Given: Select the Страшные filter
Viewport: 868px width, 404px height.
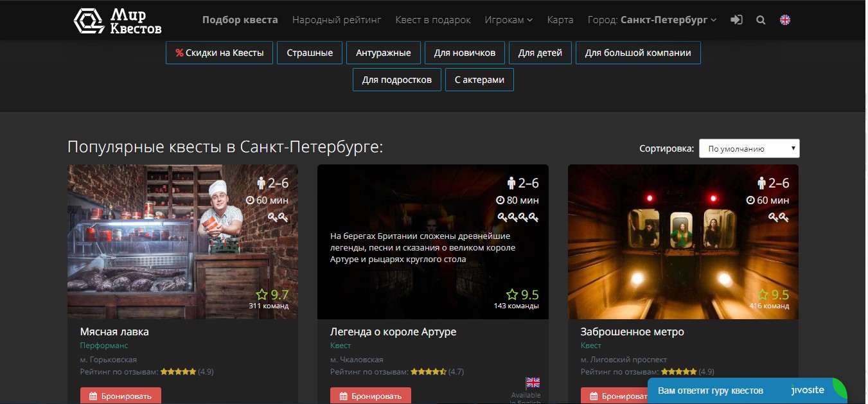Looking at the screenshot, I should coord(310,53).
